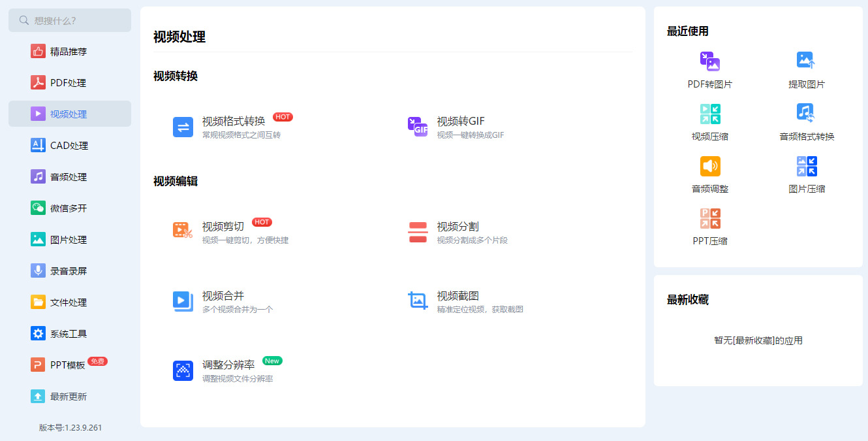Open 视频剪切 title link

(223, 226)
